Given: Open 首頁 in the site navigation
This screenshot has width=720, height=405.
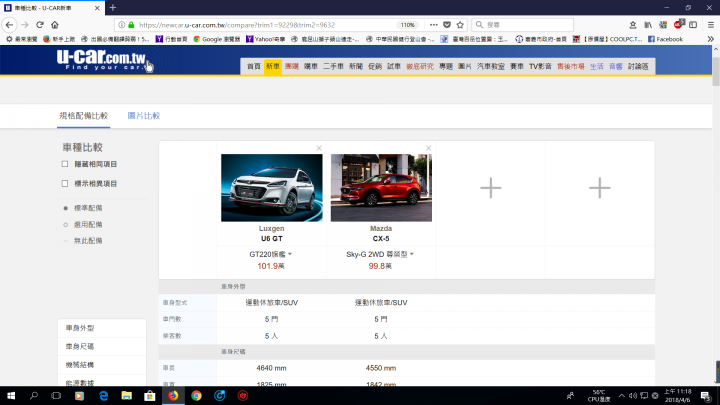Looking at the screenshot, I should point(254,66).
